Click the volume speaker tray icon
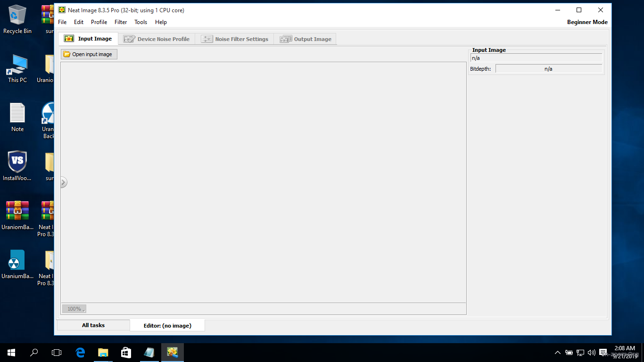 592,353
